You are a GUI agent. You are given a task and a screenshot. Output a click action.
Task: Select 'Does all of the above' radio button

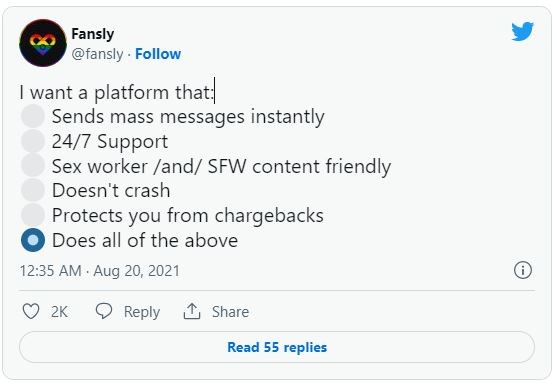pos(33,240)
